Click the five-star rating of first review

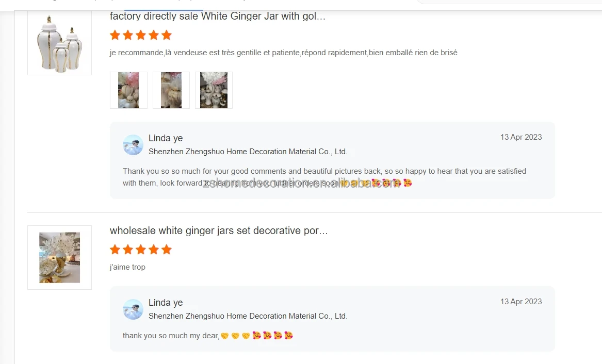[x=140, y=35]
